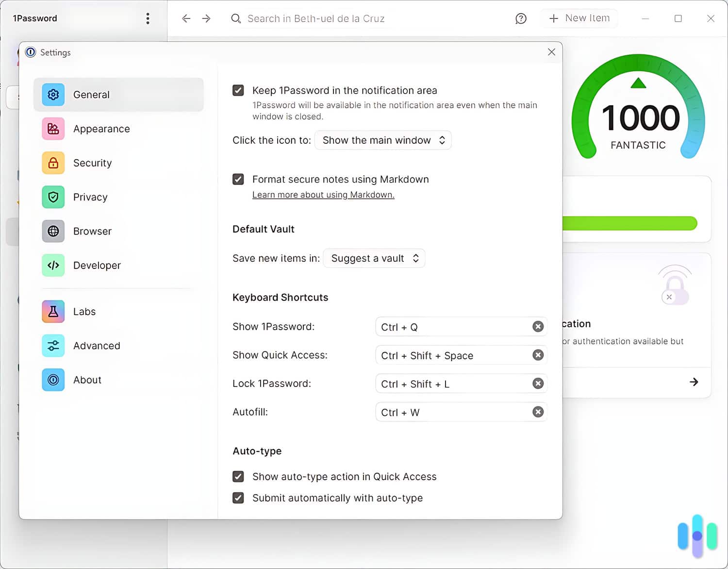Open Developer settings via the code icon
This screenshot has height=569, width=728.
point(53,265)
